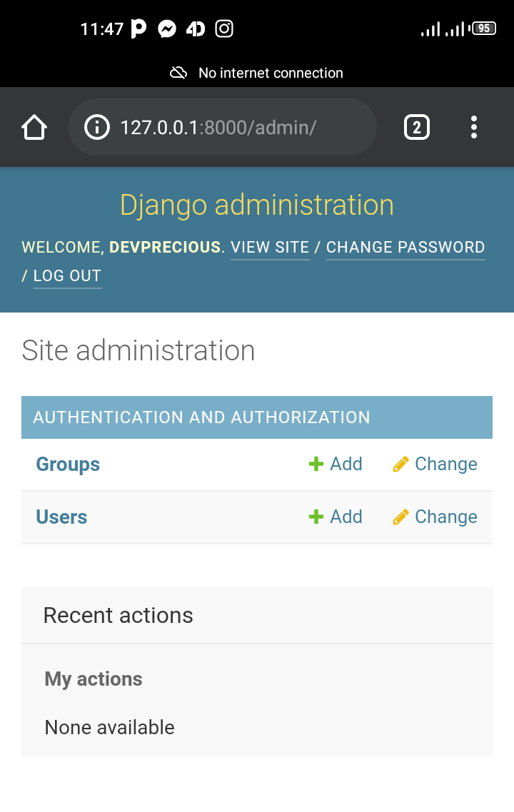Tap the battery indicator showing 95
The width and height of the screenshot is (514, 812).
pos(484,29)
